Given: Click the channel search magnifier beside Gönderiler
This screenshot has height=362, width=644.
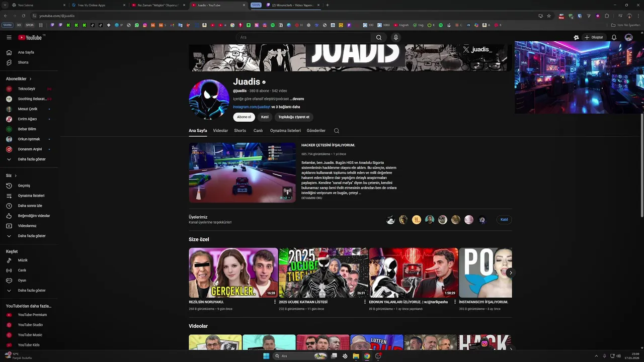Looking at the screenshot, I should pos(337,131).
